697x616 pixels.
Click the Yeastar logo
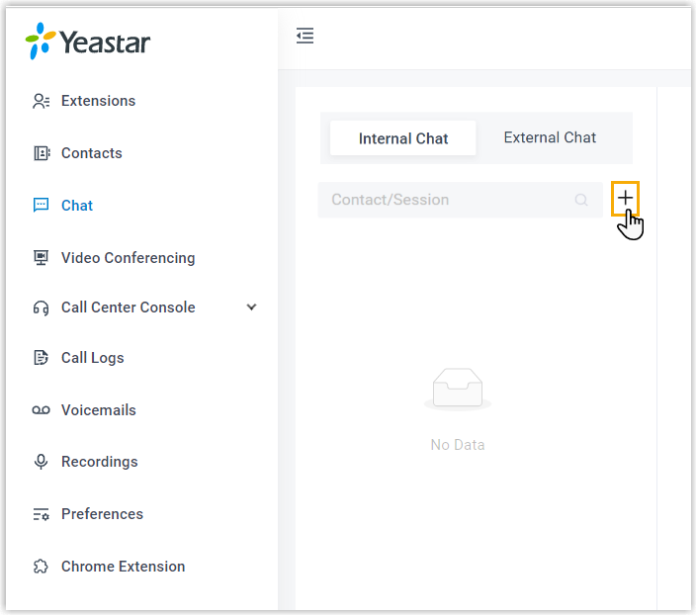(x=88, y=41)
